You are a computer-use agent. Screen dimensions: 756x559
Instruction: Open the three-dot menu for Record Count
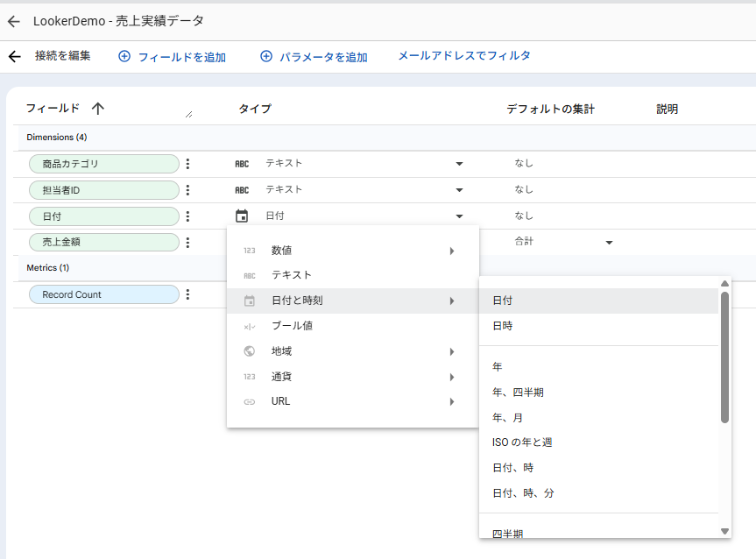coord(188,294)
